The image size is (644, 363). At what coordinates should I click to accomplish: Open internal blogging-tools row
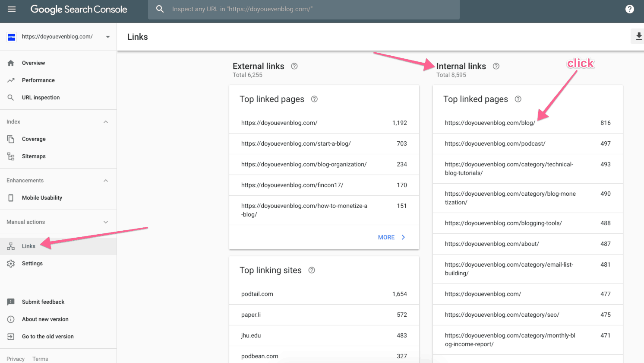[x=528, y=223]
